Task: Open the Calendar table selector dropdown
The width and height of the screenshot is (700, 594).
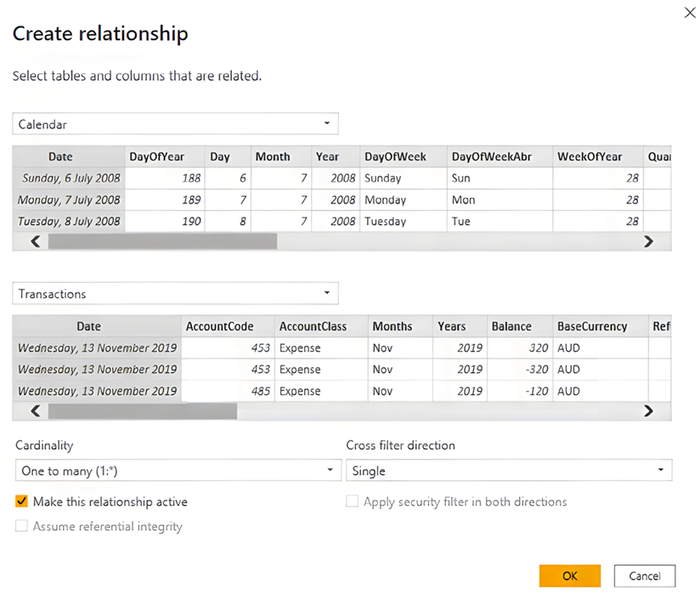Action: click(327, 123)
